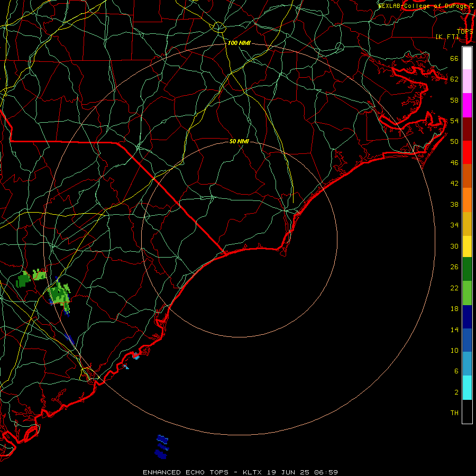Click the TOPS legend title
The height and width of the screenshot is (476, 476).
point(465,31)
